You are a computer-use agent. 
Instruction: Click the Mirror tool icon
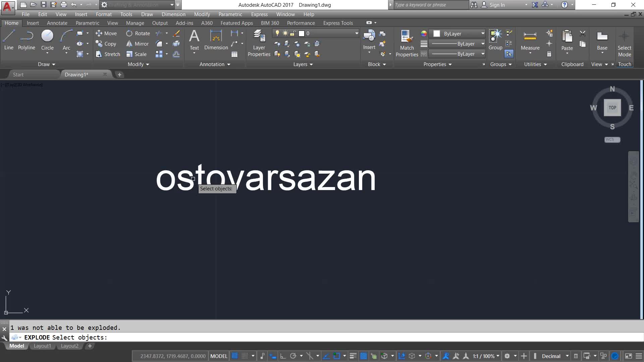coord(129,44)
